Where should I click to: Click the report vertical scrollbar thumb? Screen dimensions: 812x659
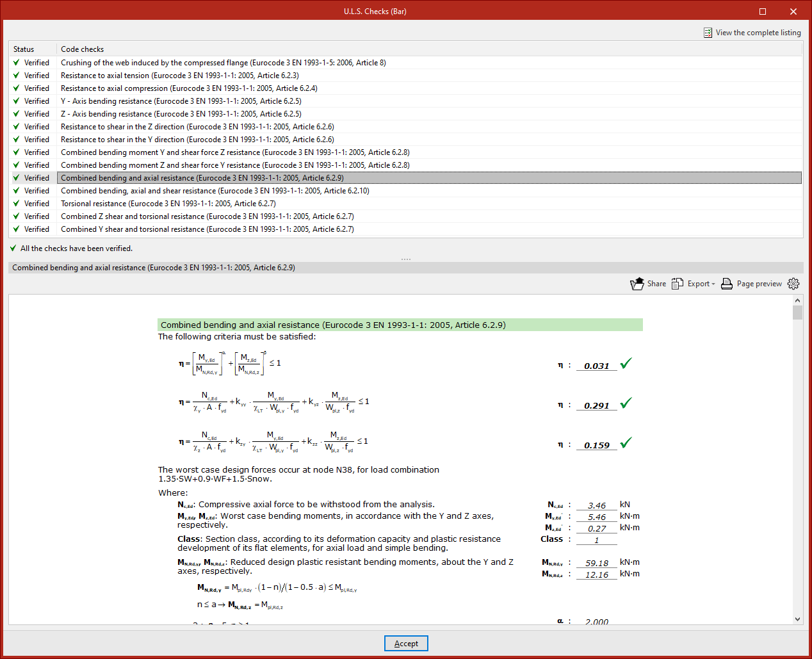[x=797, y=313]
